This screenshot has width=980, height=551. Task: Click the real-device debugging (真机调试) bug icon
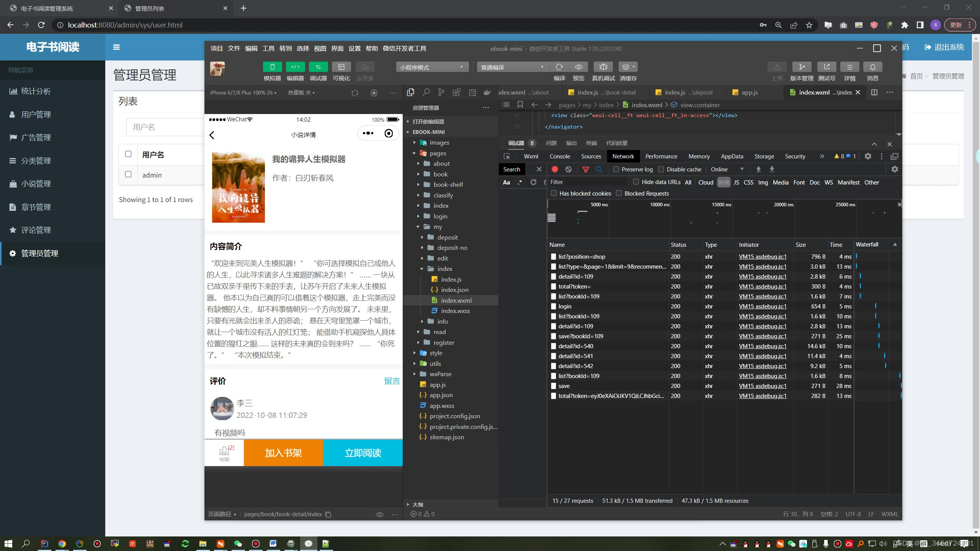coord(603,67)
